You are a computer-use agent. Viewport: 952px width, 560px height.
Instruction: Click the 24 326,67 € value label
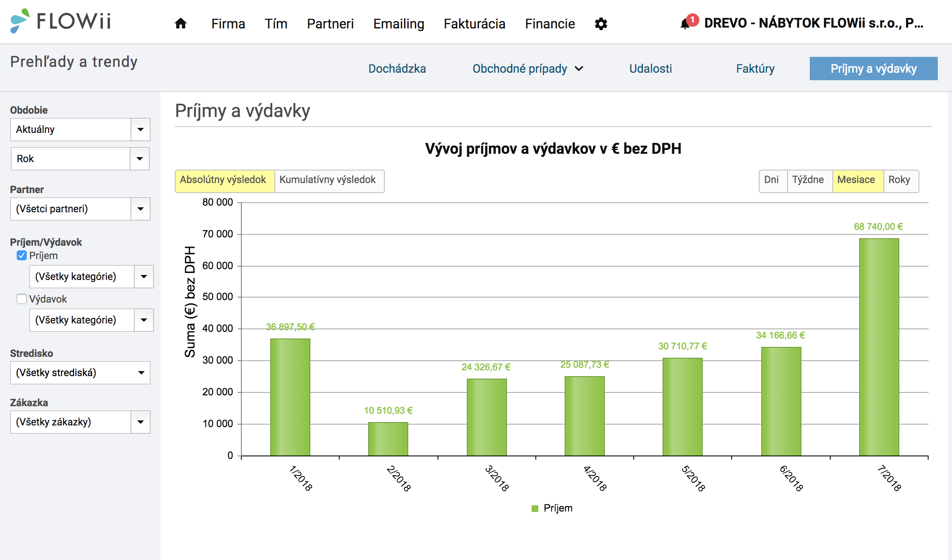click(486, 367)
